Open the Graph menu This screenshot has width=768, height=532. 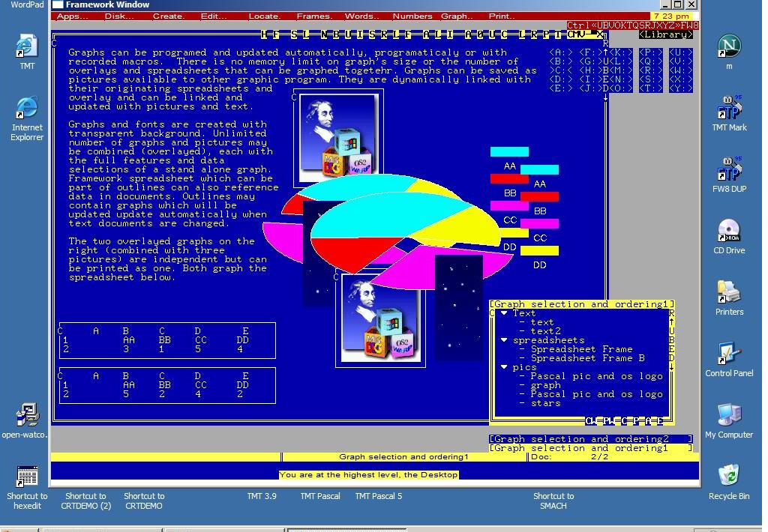tap(456, 16)
